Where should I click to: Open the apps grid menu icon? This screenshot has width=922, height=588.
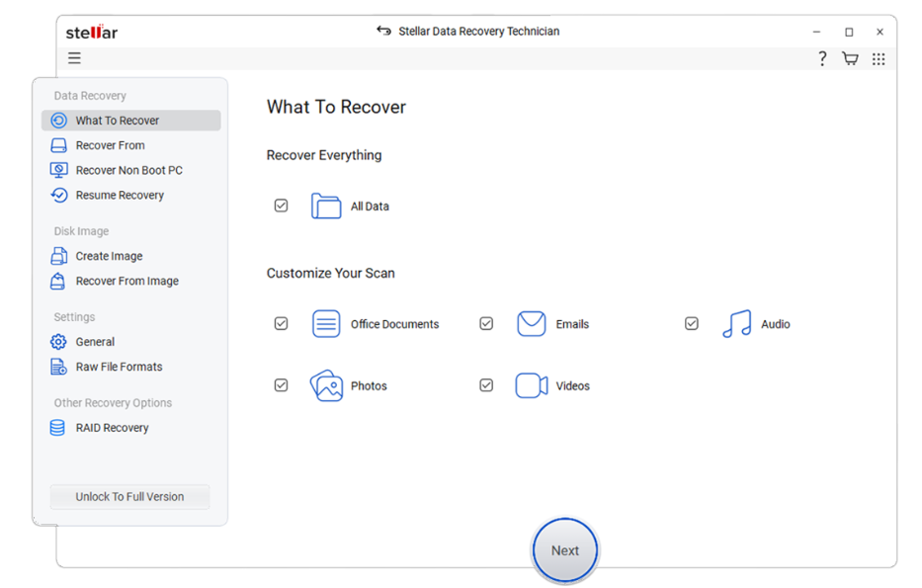pos(879,58)
